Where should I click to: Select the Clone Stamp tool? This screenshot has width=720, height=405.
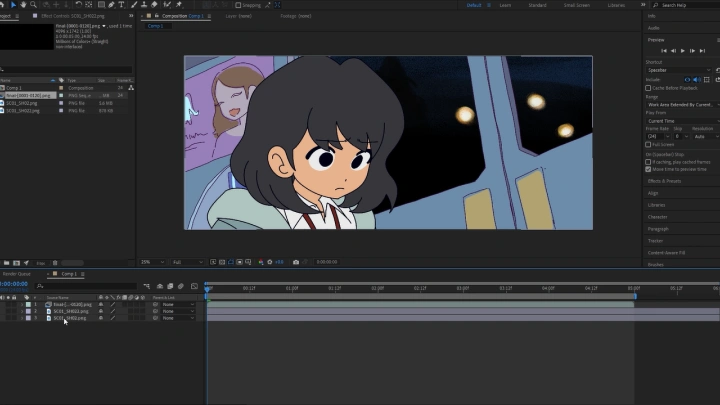click(144, 5)
